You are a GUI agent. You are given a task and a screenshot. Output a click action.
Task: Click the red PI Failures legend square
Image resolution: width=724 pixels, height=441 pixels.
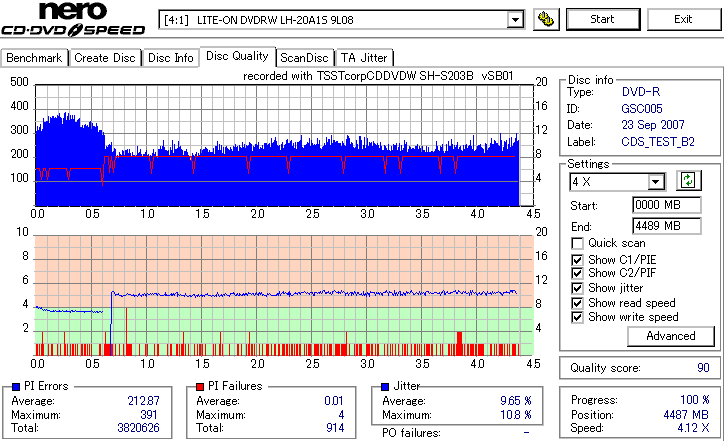pyautogui.click(x=200, y=387)
